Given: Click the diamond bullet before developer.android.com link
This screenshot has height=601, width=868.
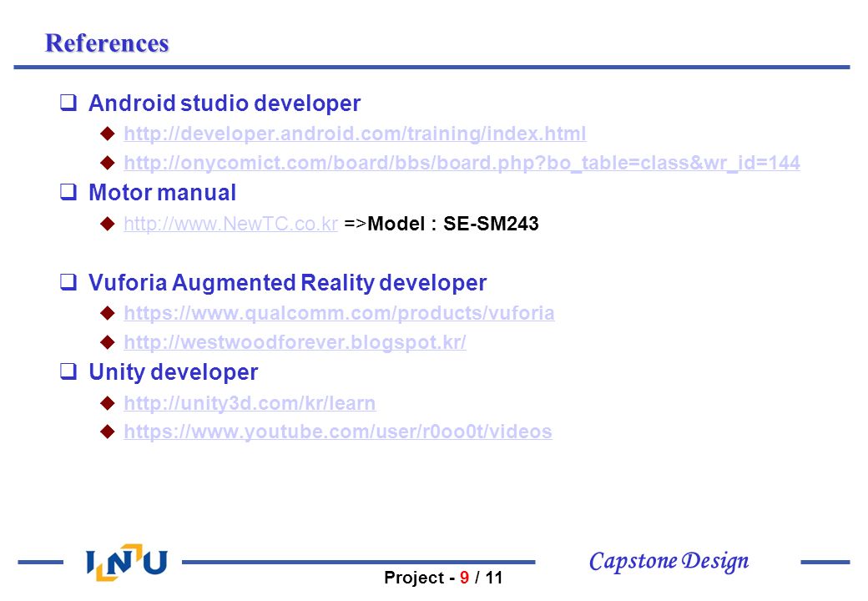Looking at the screenshot, I should 108,134.
